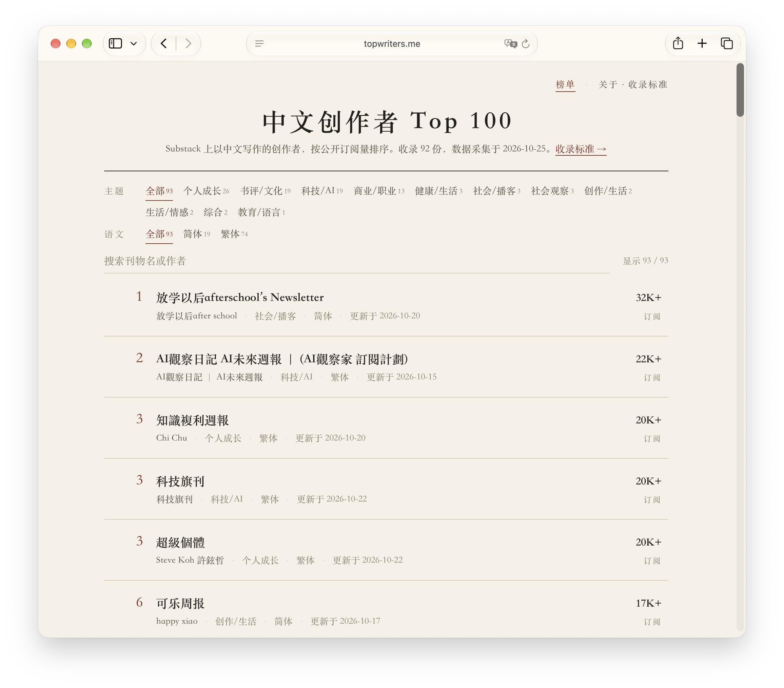Screen dimensions: 784x688
Task: Filter by topic 生活/情感
Action: pos(169,212)
